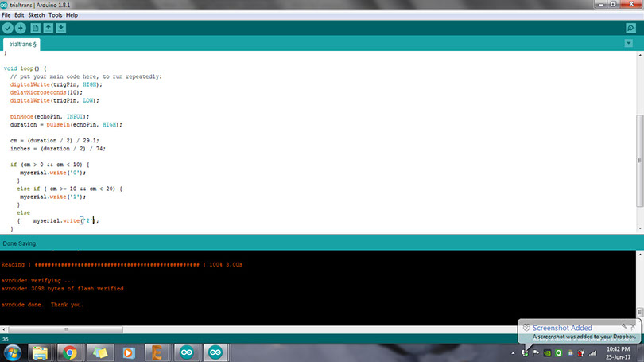Create a new sketch via toolbar
644x362 pixels.
point(35,28)
